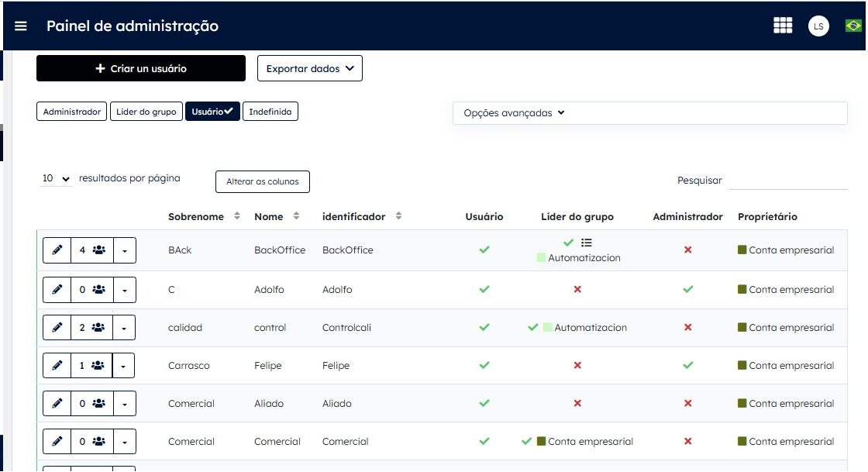Screen dimensions: 868x472
Task: Select the surname cell calidad
Action: (x=185, y=328)
